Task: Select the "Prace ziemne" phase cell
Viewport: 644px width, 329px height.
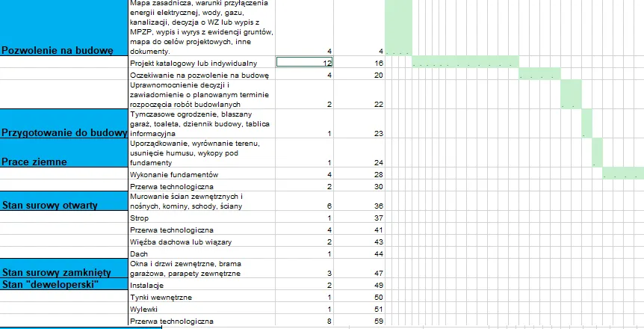Action: (x=64, y=153)
